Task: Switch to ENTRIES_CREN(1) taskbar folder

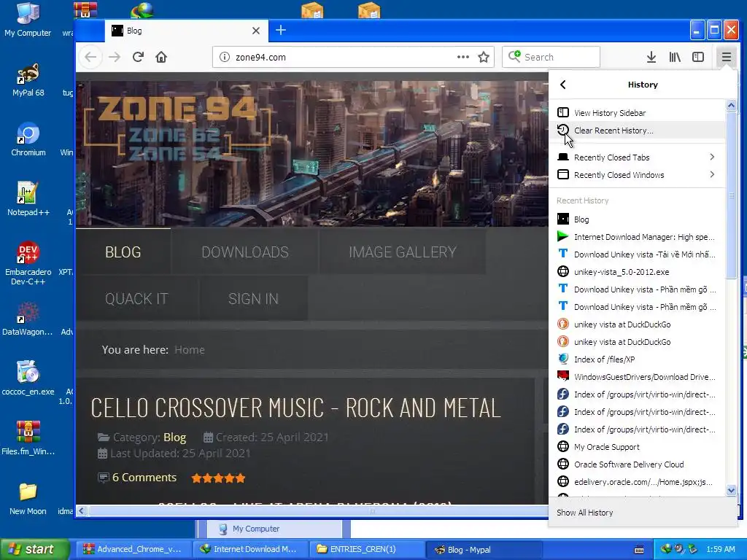Action: [x=367, y=550]
